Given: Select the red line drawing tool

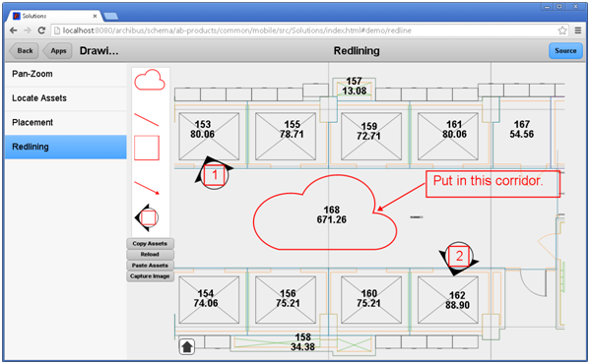Looking at the screenshot, I should 147,119.
